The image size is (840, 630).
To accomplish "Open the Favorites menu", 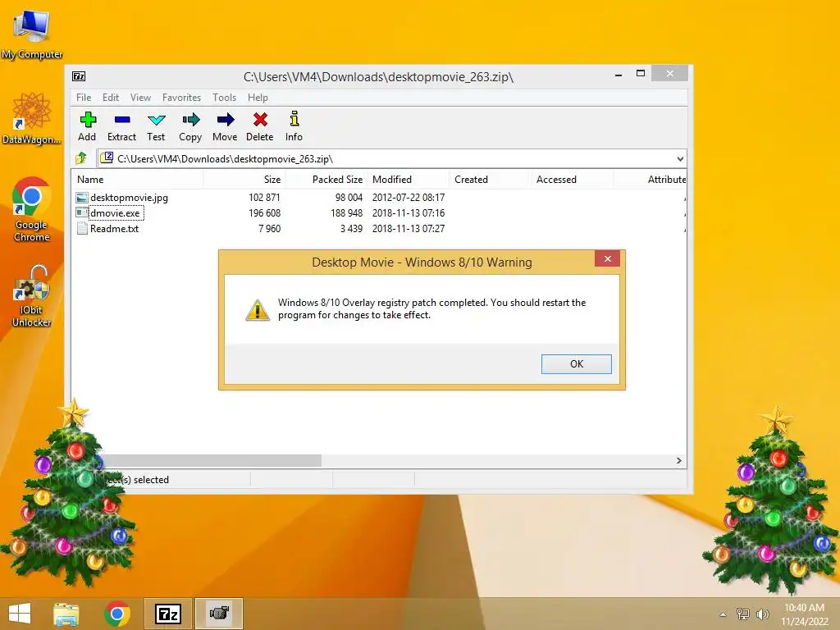I will point(181,98).
